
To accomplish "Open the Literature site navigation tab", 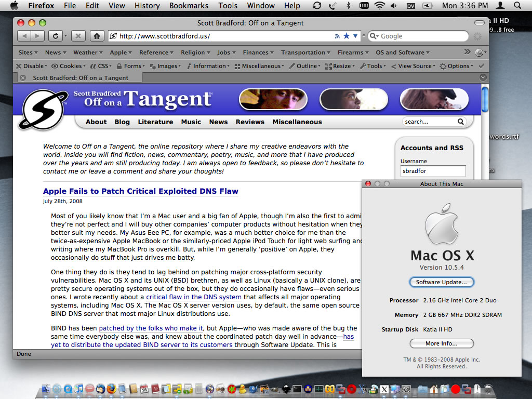I will click(155, 122).
